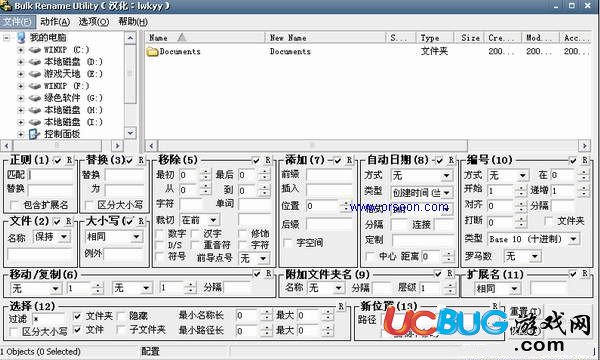This screenshot has height=360, width=600.
Task: Open the 帮助(H) menu
Action: 133,22
